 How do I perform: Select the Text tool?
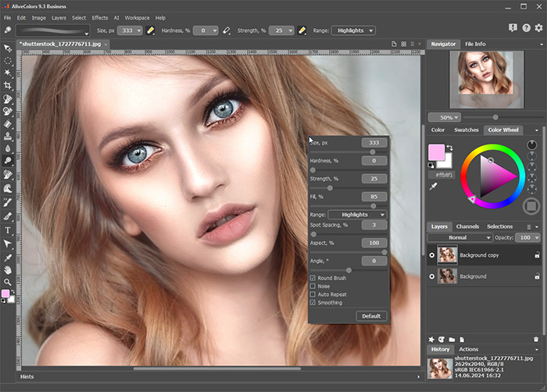7,230
